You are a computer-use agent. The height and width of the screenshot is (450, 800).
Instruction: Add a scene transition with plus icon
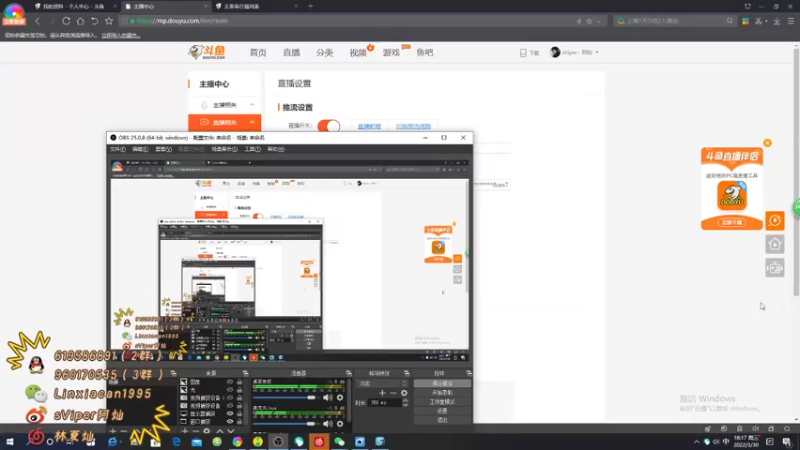click(x=382, y=393)
